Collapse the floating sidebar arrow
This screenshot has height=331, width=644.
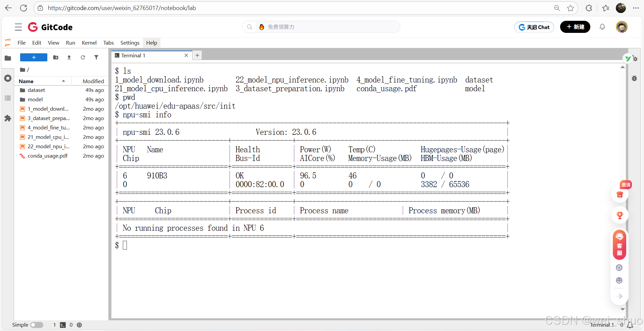pyautogui.click(x=620, y=296)
